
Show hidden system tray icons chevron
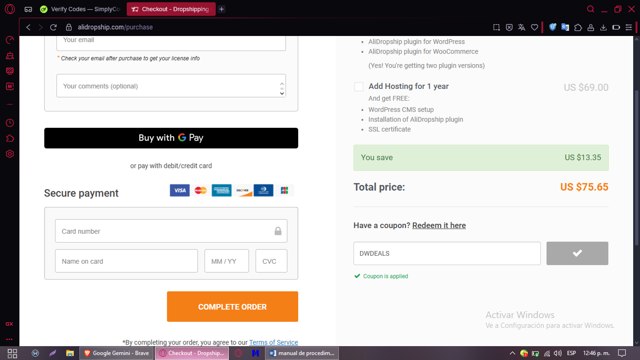[x=512, y=353]
